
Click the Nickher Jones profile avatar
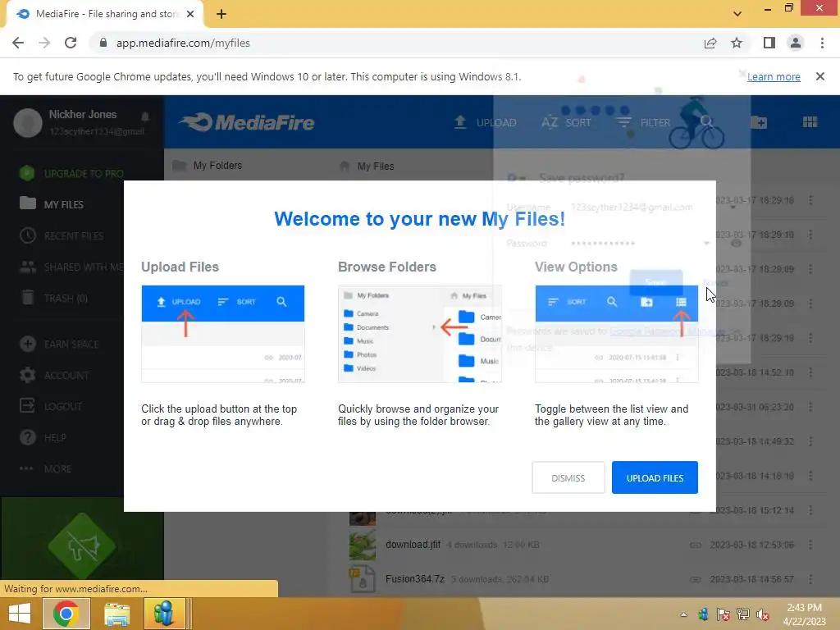click(28, 123)
